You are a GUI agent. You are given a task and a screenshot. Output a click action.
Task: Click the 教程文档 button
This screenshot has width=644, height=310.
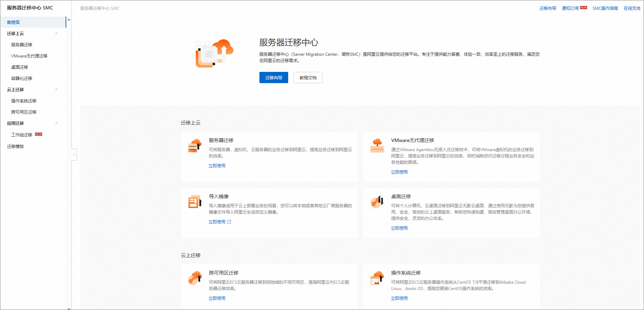click(x=308, y=77)
